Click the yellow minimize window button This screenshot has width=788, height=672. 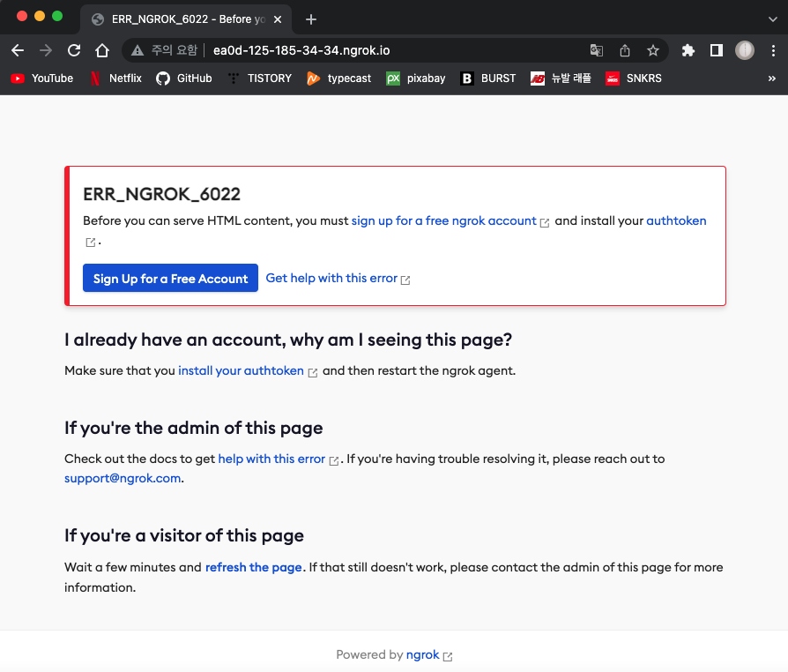[x=40, y=16]
